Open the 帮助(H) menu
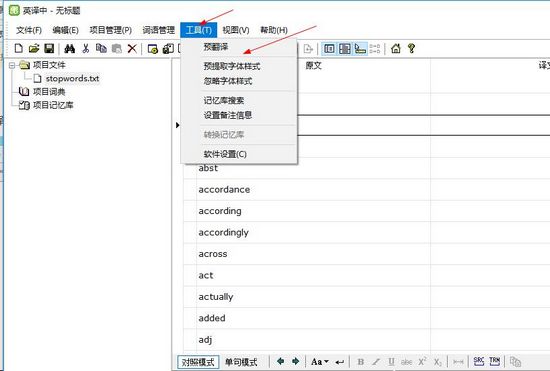 click(274, 30)
